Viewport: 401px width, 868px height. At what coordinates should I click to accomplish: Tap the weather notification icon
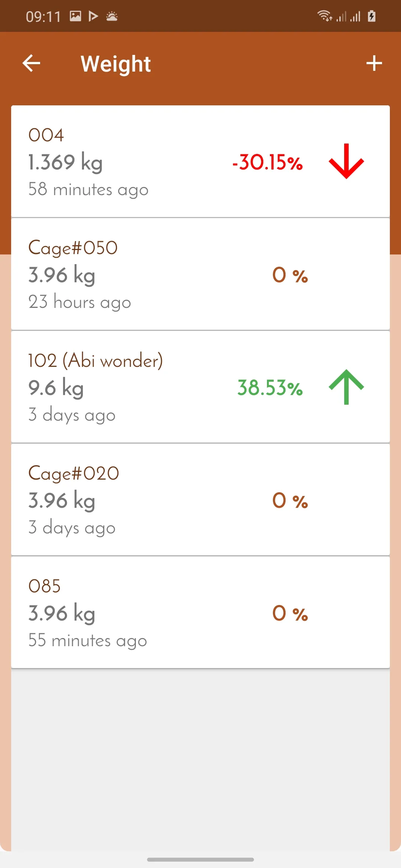[112, 16]
